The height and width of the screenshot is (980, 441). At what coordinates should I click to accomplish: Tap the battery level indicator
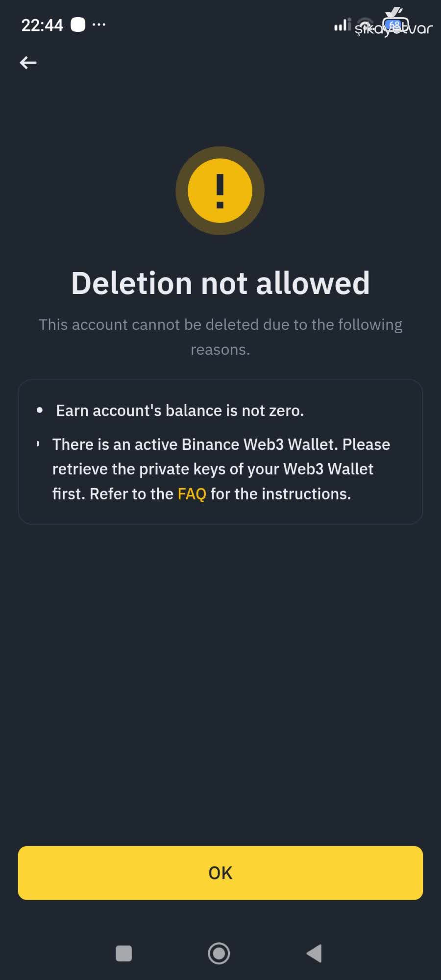click(395, 24)
